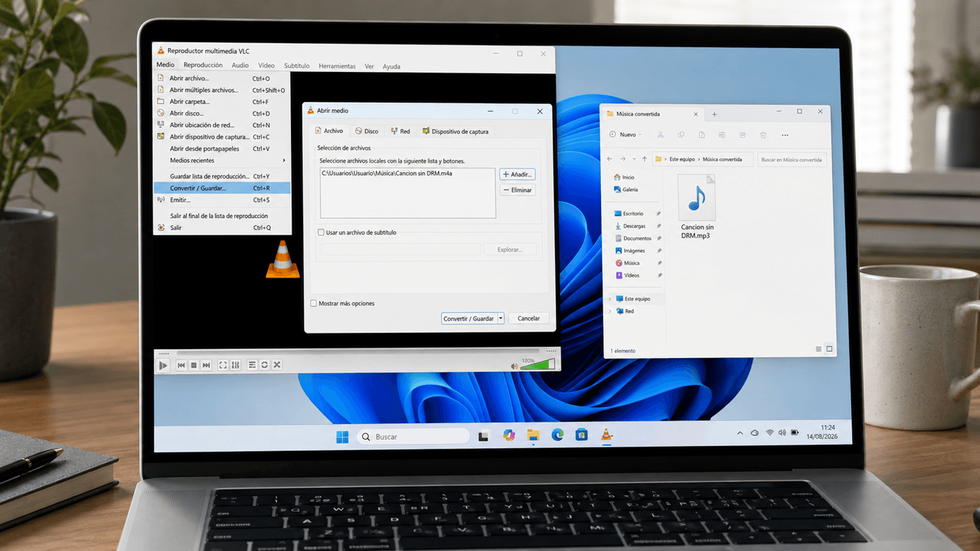Click the Delete trash icon in Explorer
The height and width of the screenshot is (551, 980).
[x=763, y=135]
